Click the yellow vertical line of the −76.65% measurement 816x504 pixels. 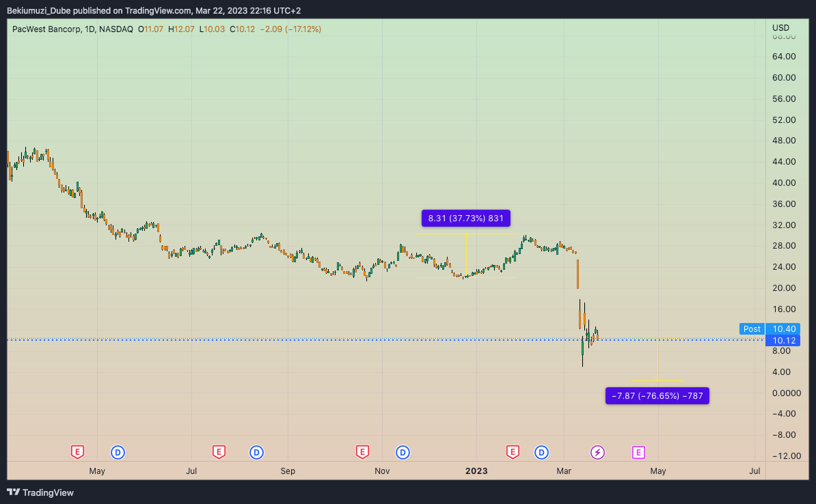658,360
